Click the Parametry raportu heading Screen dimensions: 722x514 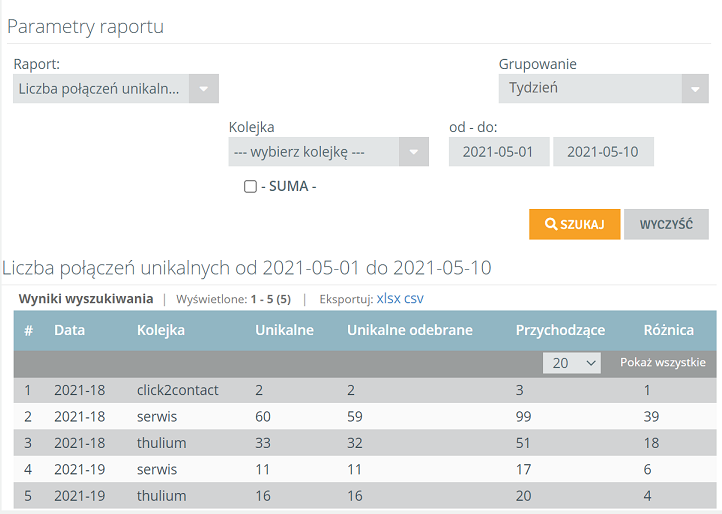click(x=86, y=26)
